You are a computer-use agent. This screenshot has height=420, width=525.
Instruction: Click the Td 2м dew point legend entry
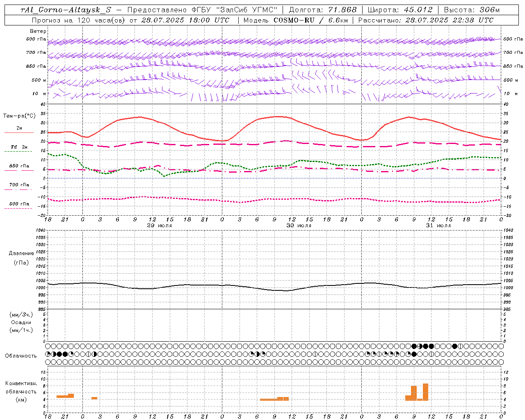[19, 147]
